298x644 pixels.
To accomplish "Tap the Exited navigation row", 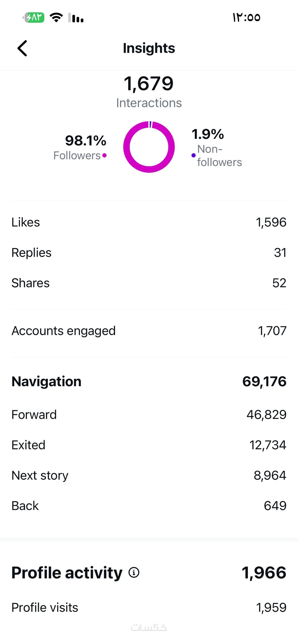I will pos(149,445).
